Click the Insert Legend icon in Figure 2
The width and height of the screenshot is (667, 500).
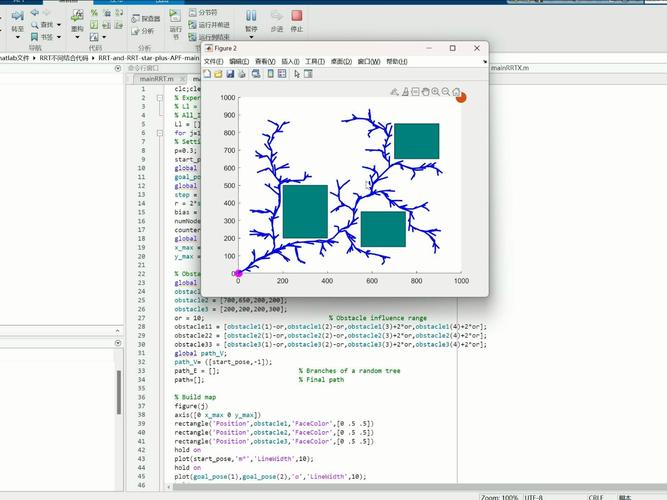282,74
